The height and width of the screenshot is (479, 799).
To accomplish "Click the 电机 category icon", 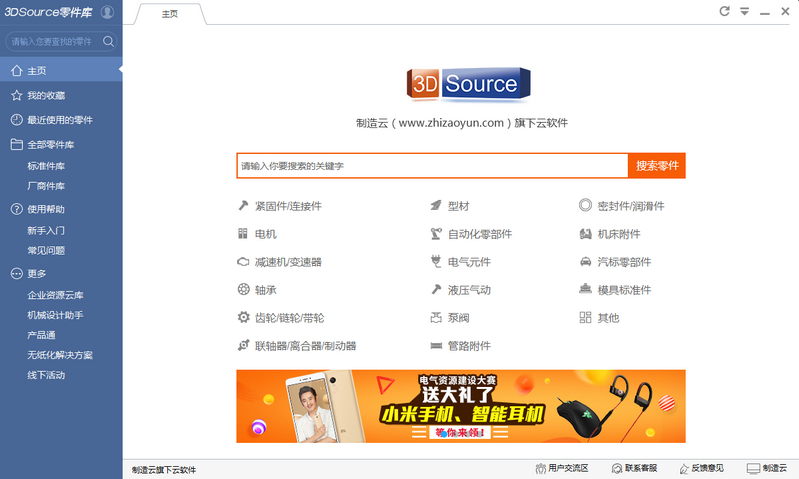I will point(243,233).
